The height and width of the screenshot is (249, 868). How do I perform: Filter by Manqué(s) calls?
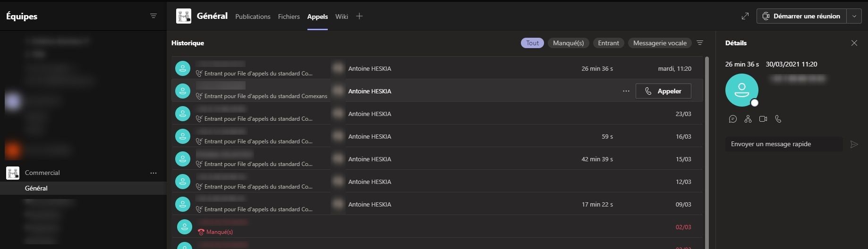click(x=568, y=43)
